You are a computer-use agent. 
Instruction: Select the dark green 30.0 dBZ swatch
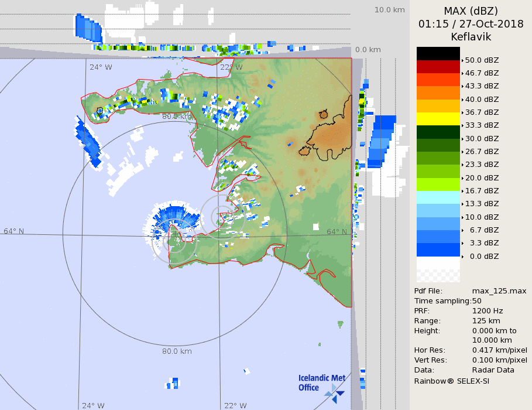pos(438,132)
